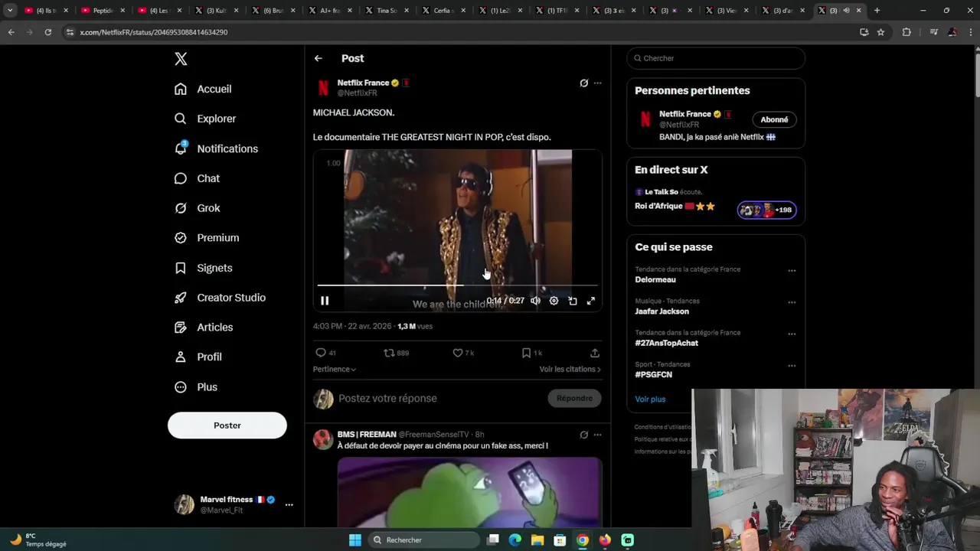Open more options for #27AnsTopAchat trend
Viewport: 980px width, 551px height.
[x=792, y=334]
